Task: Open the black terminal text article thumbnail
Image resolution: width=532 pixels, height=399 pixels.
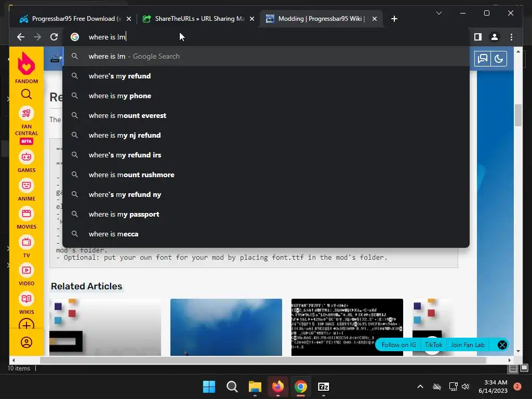Action: pos(347,327)
